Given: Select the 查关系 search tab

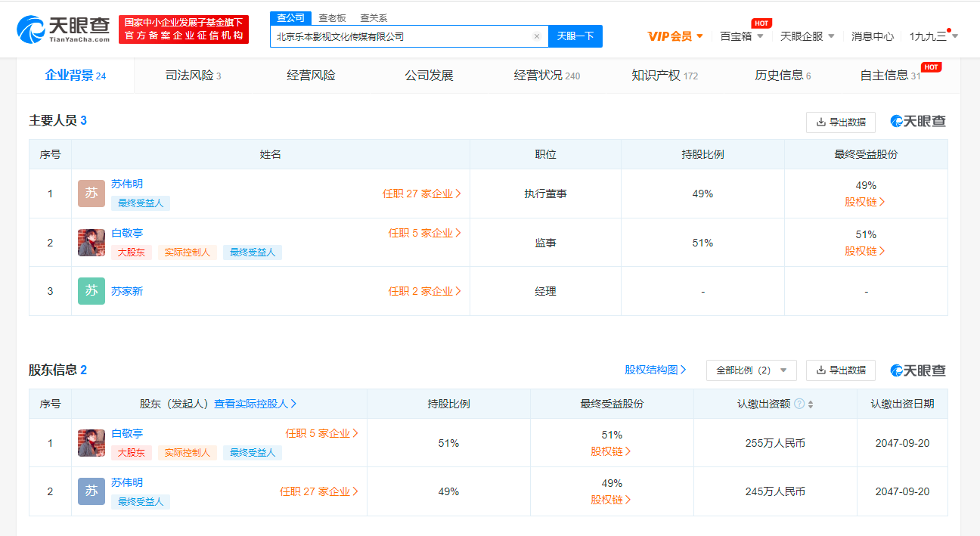Looking at the screenshot, I should click(374, 18).
